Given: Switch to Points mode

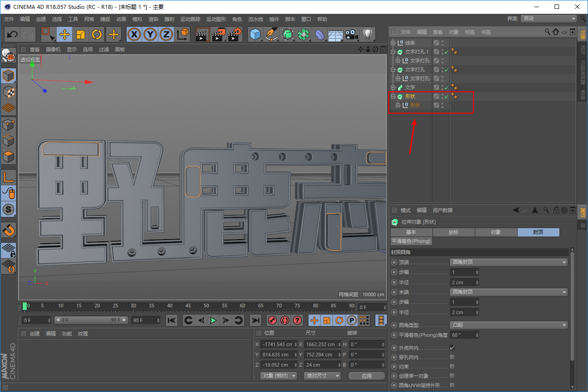Looking at the screenshot, I should tap(8, 125).
